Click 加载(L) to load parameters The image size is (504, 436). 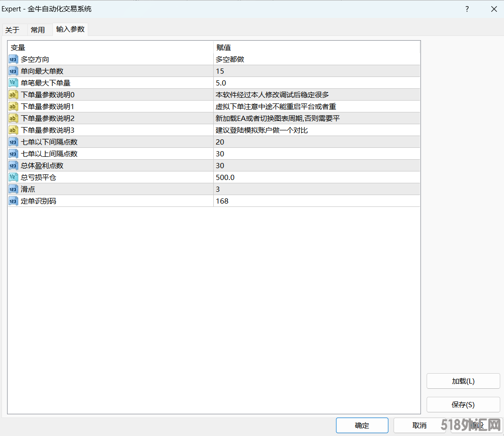[x=463, y=381]
